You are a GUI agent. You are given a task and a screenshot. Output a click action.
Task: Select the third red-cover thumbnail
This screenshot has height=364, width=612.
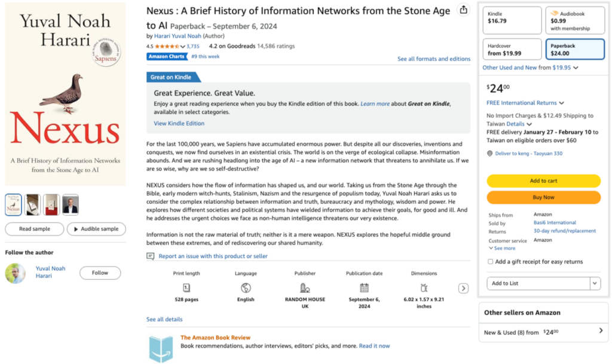point(51,205)
